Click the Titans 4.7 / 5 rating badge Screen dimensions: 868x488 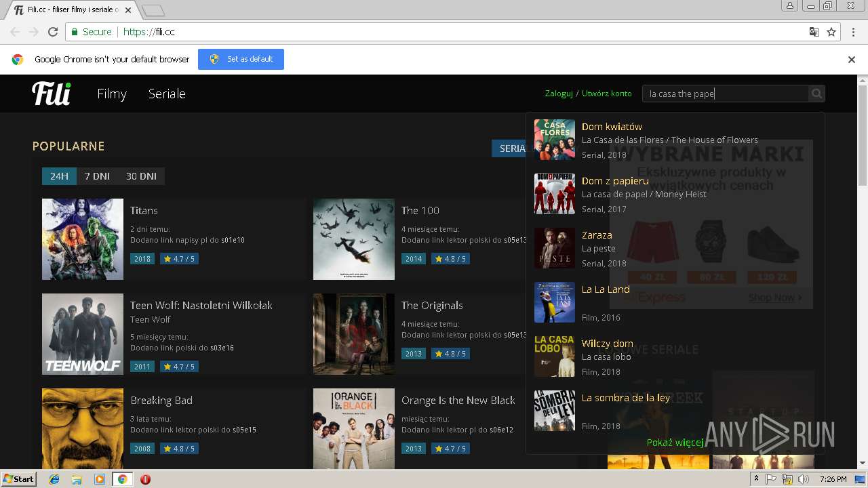click(x=179, y=259)
